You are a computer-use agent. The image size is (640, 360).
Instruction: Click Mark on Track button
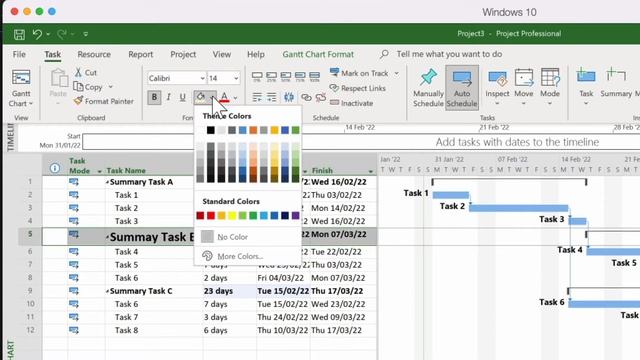point(360,73)
